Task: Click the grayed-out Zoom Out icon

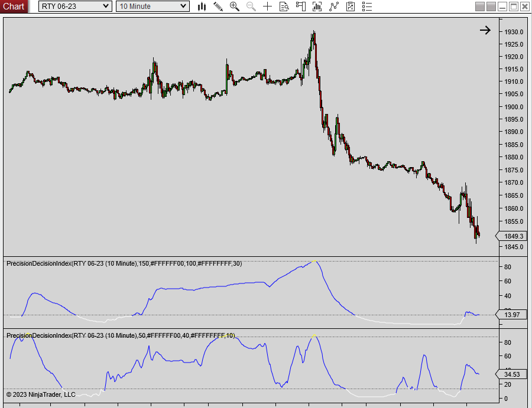Action: 251,6
